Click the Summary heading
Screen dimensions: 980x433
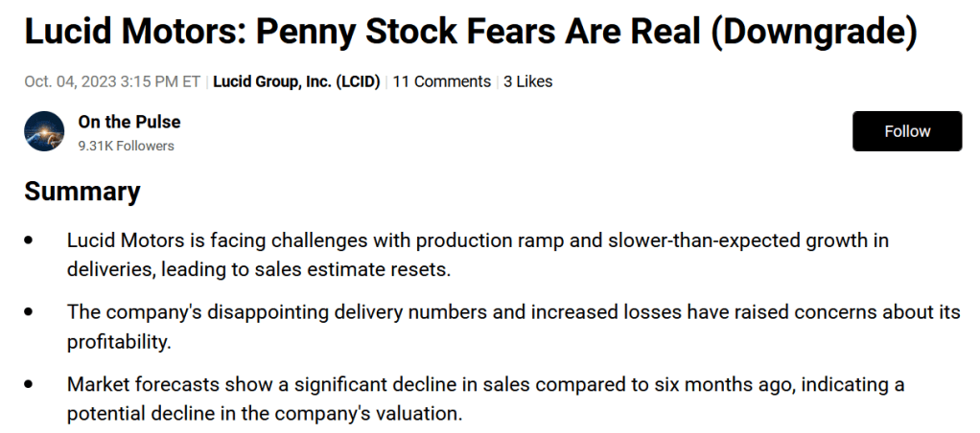click(x=82, y=191)
